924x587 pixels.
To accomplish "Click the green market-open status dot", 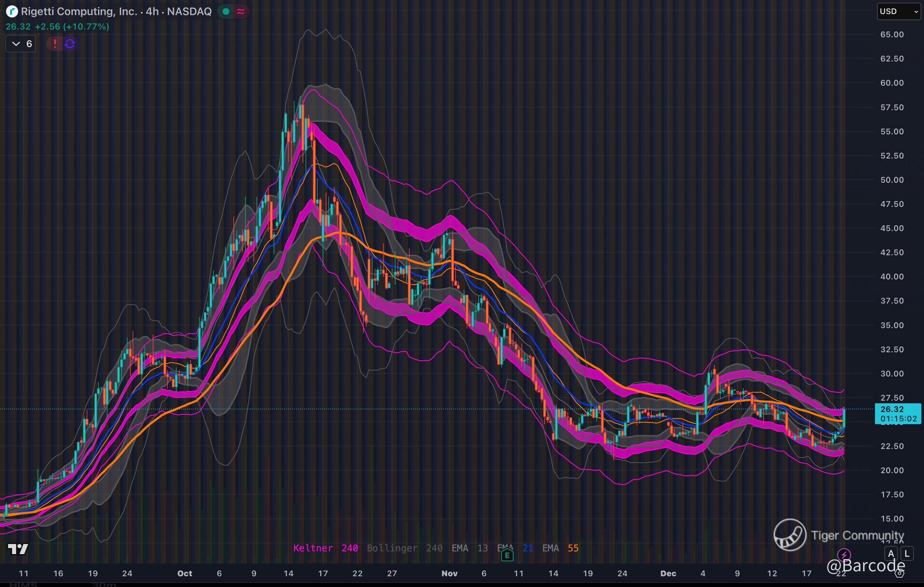I will (x=226, y=11).
